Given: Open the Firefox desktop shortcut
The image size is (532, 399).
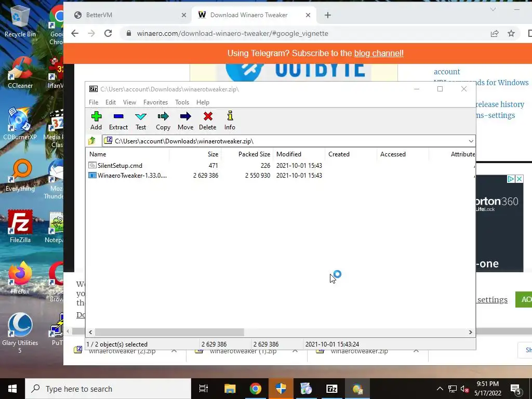Looking at the screenshot, I should (x=20, y=278).
